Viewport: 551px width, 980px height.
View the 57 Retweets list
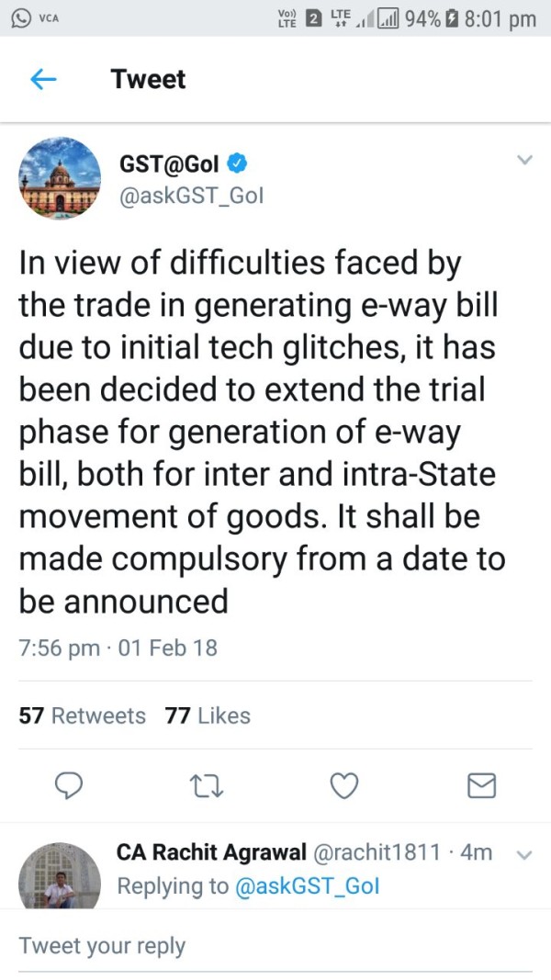click(83, 715)
